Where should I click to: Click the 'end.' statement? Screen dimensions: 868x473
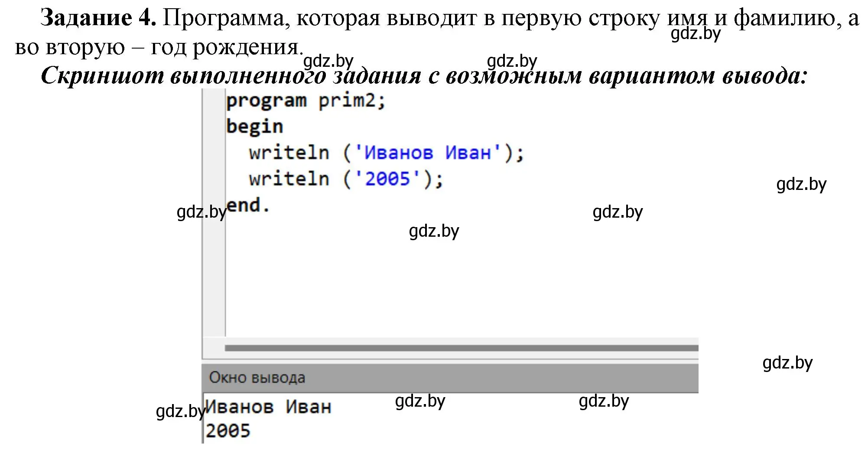click(x=248, y=205)
